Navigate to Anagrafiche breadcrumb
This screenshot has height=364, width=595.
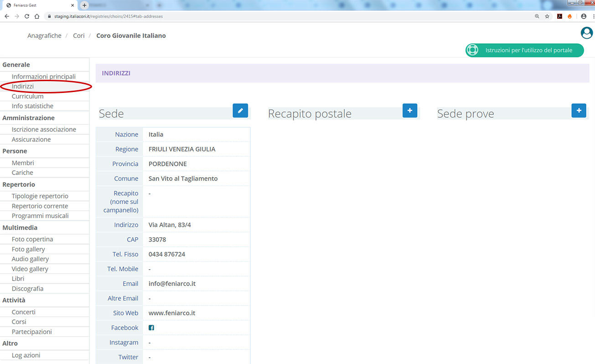[x=44, y=36]
